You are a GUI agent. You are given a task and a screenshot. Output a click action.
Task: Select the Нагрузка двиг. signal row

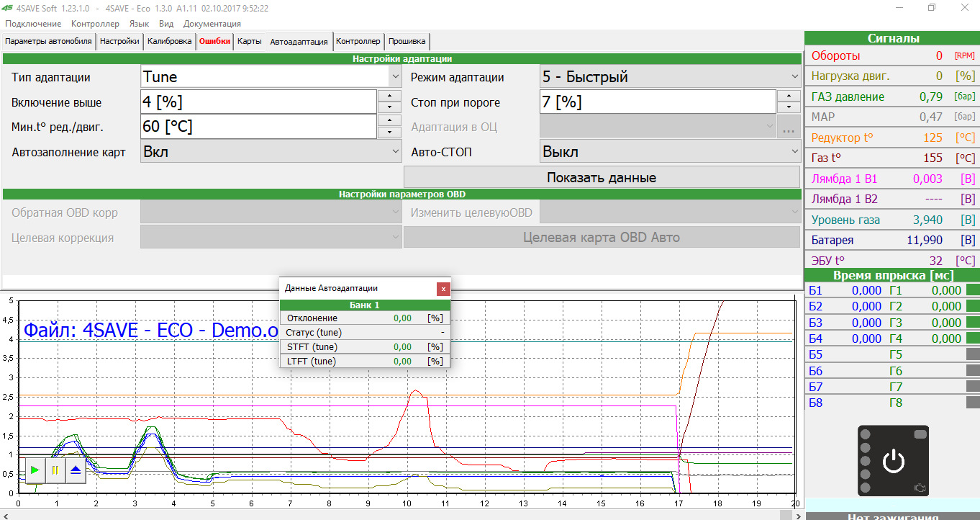tap(892, 76)
